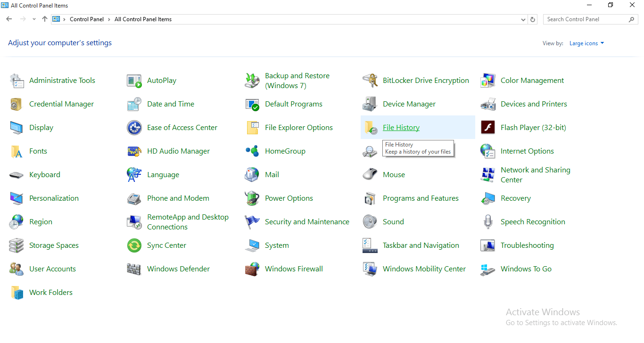Expand the chevron before Control Panel breadcrumb
Screen dimensions: 644x343
click(65, 19)
